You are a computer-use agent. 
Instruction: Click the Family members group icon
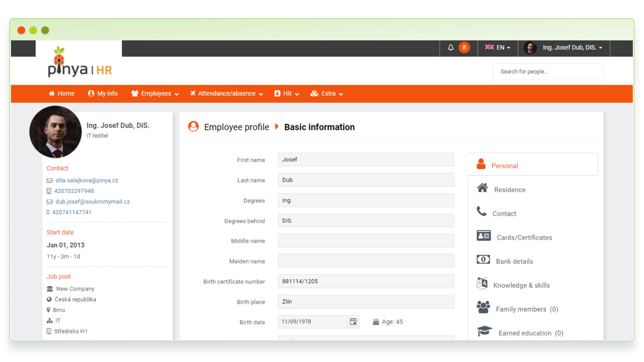pos(483,307)
